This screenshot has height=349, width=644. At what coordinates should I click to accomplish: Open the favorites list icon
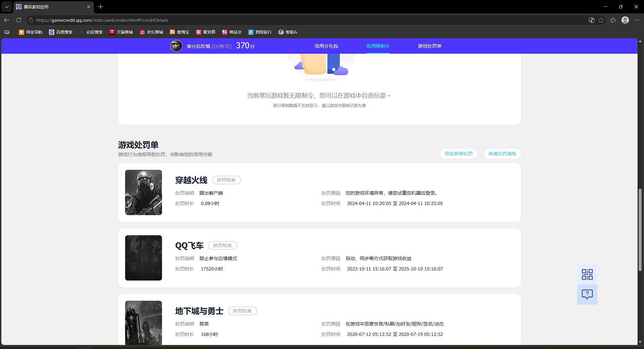613,20
